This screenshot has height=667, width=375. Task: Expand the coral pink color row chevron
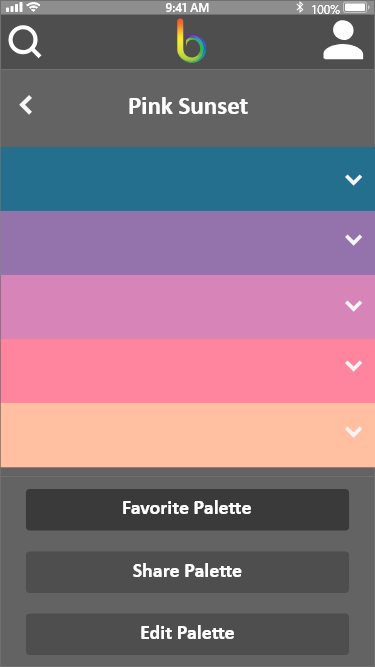[x=353, y=365]
